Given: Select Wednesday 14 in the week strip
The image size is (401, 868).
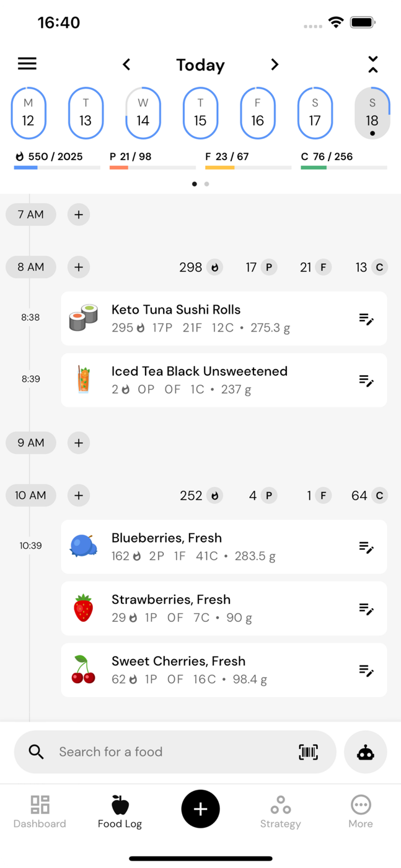Looking at the screenshot, I should point(143,113).
